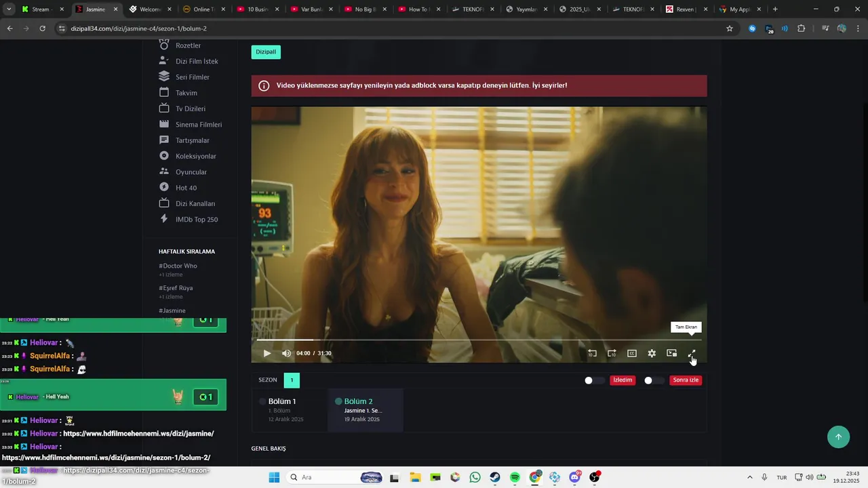Open #Eşref Rüya weekly ranking link
Screen dimensions: 868x488
(x=176, y=288)
